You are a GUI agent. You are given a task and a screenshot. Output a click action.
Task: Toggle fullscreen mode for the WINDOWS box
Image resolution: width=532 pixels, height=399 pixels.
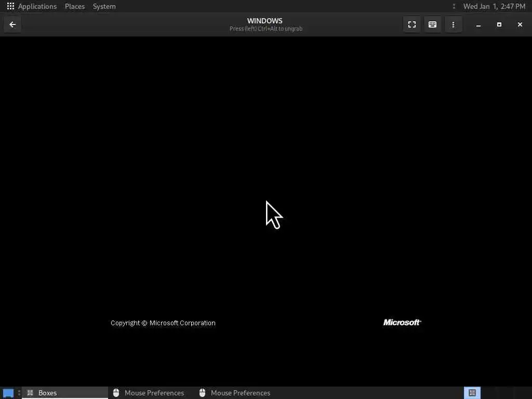(x=412, y=24)
